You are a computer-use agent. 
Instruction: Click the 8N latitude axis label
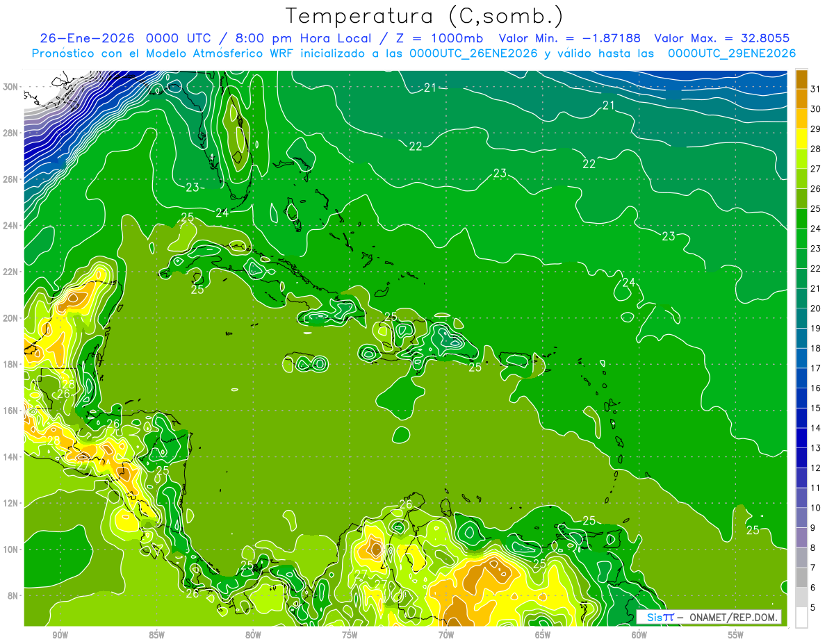(13, 595)
